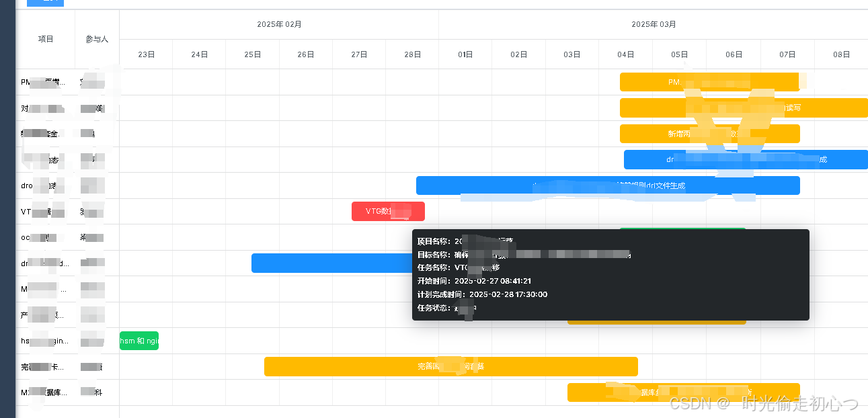Click the 项目 column header

point(45,39)
